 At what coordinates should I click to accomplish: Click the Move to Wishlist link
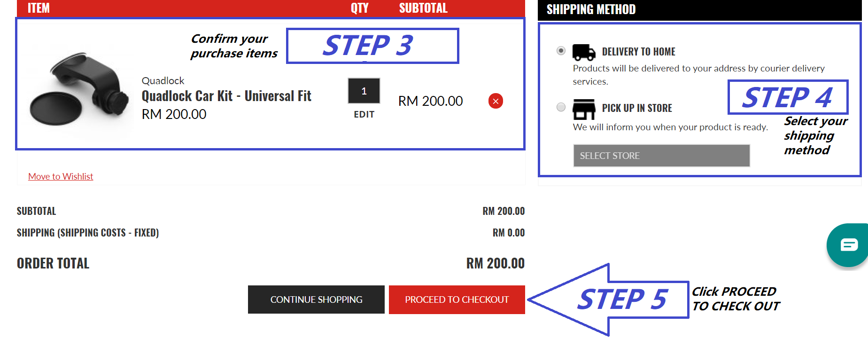click(x=61, y=176)
